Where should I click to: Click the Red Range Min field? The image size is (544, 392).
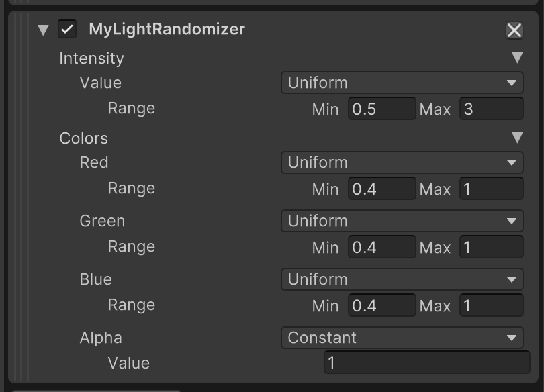point(381,189)
